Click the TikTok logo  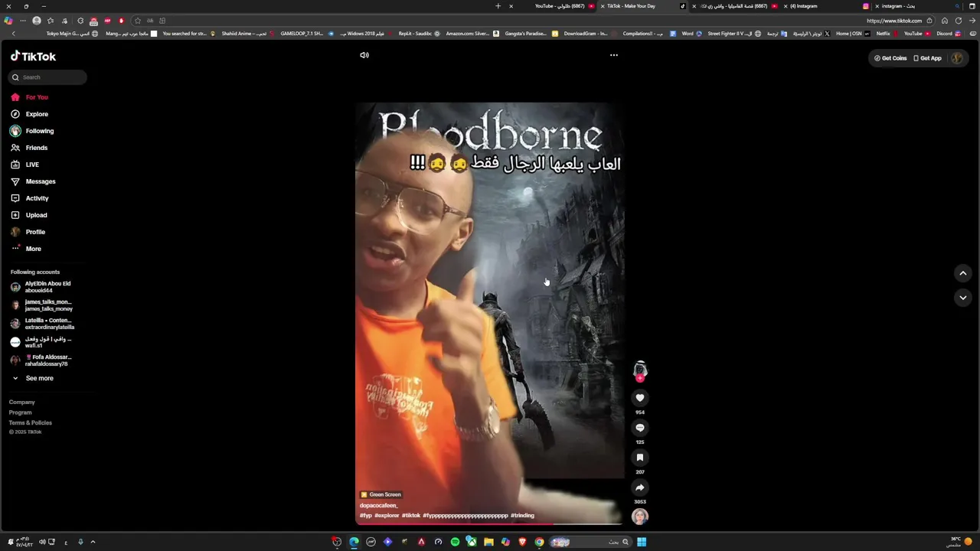(x=33, y=57)
